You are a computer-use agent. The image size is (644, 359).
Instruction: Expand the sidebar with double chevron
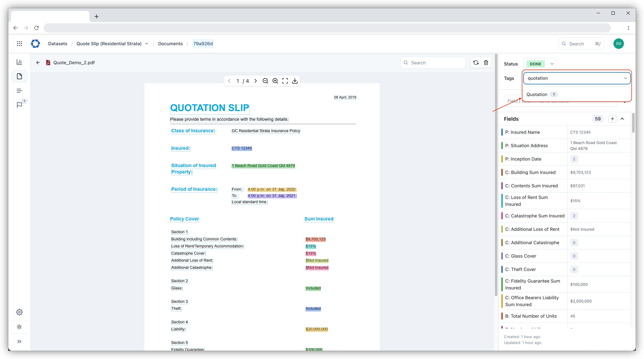(19, 342)
